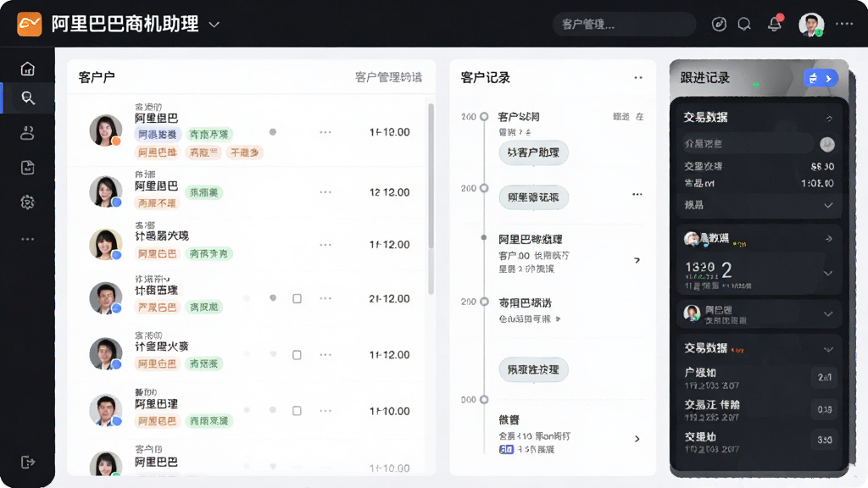Select the gray dot in the 21-12.00 row
868x488 pixels.
click(x=273, y=297)
